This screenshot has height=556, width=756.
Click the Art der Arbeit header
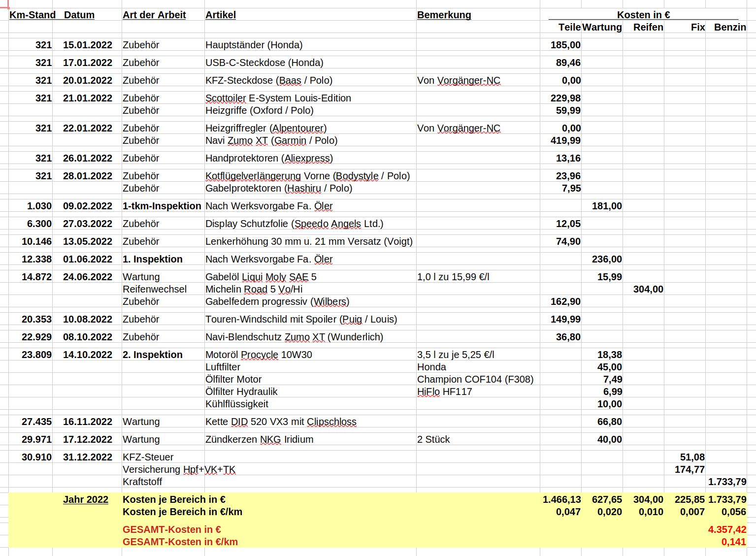point(154,15)
